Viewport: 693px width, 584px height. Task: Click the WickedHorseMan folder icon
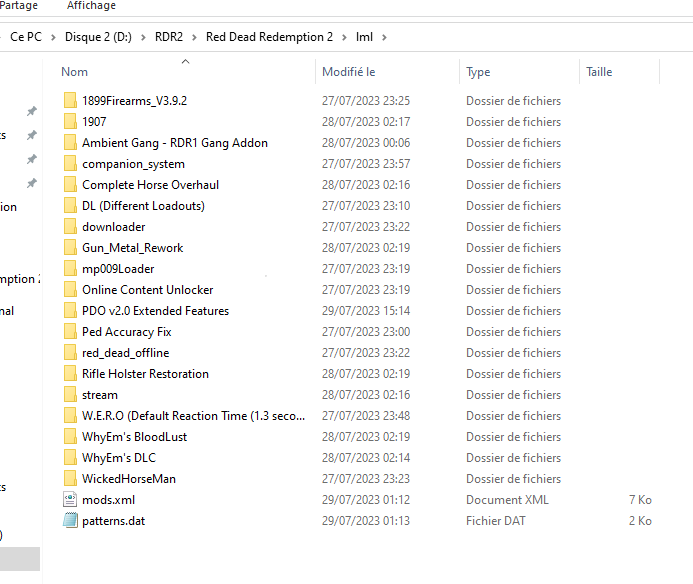coord(70,478)
